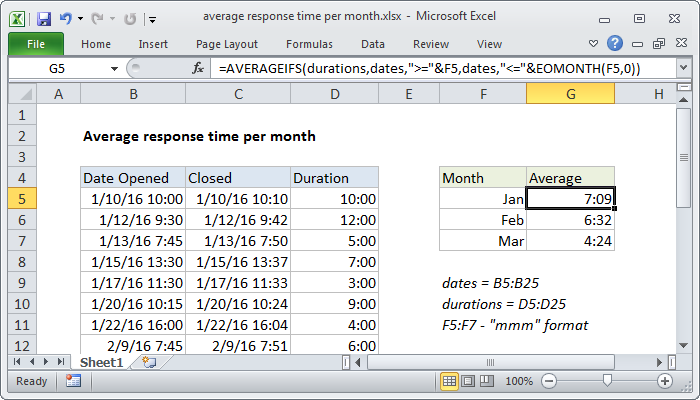Screen dimensions: 700x400
Task: Click zoom in plus button
Action: [665, 381]
